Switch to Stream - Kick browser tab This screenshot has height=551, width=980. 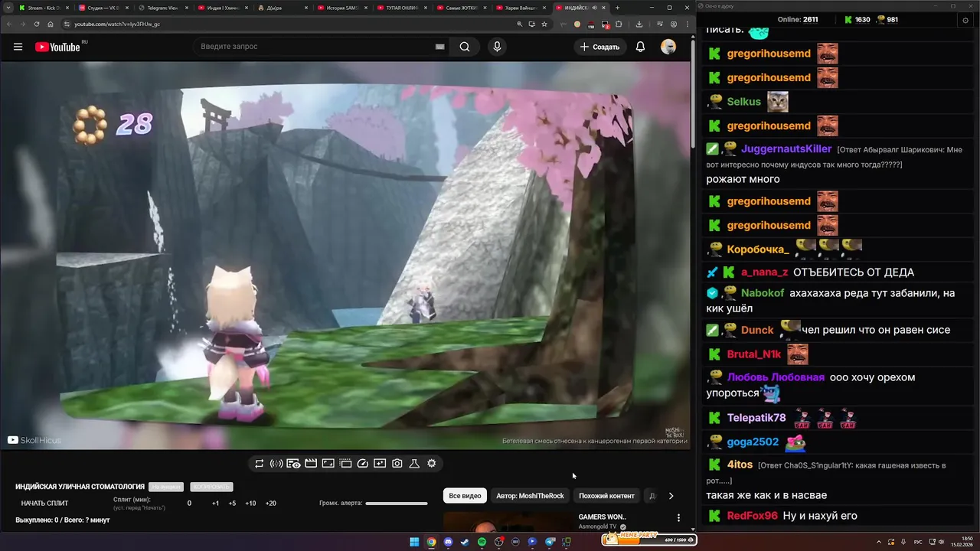[x=42, y=8]
